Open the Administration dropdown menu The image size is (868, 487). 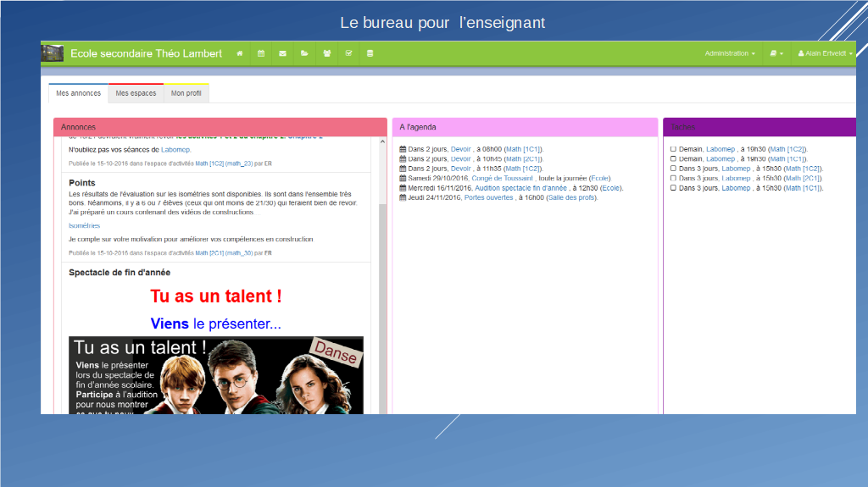point(730,53)
